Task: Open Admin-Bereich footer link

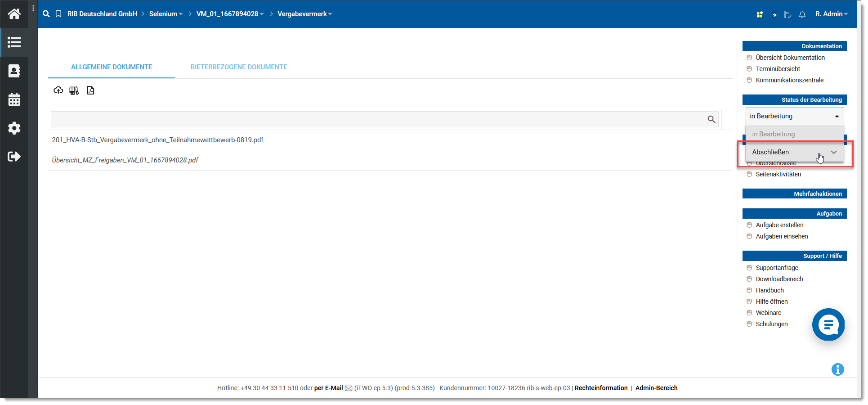Action: (656, 388)
